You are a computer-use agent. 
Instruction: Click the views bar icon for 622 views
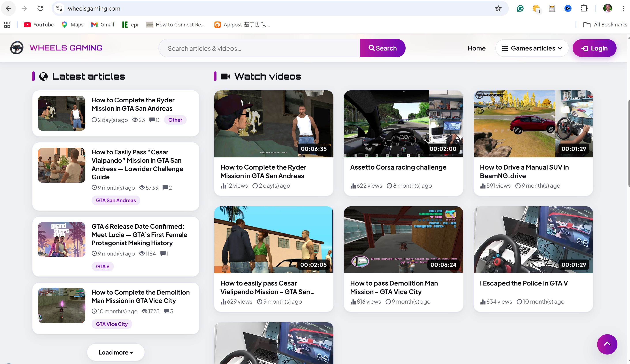click(x=353, y=186)
